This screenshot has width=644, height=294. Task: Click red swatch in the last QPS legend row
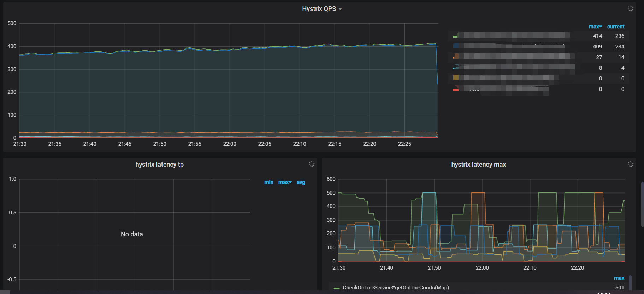456,89
